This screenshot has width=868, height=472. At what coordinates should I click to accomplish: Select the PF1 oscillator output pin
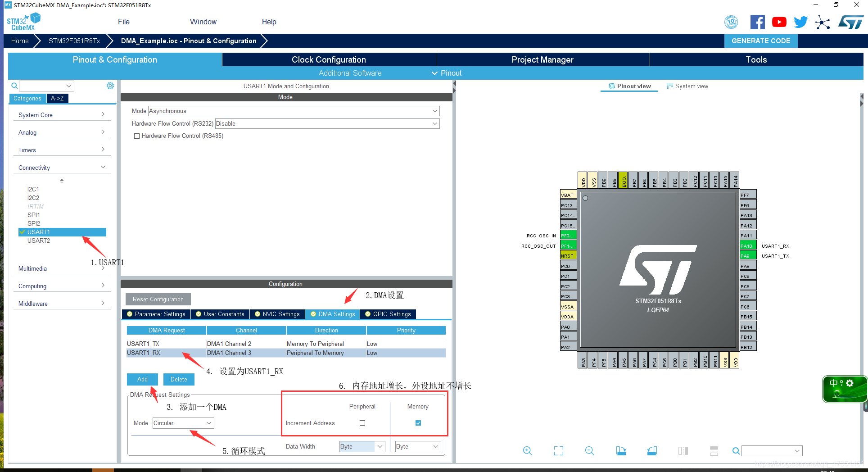click(x=569, y=246)
